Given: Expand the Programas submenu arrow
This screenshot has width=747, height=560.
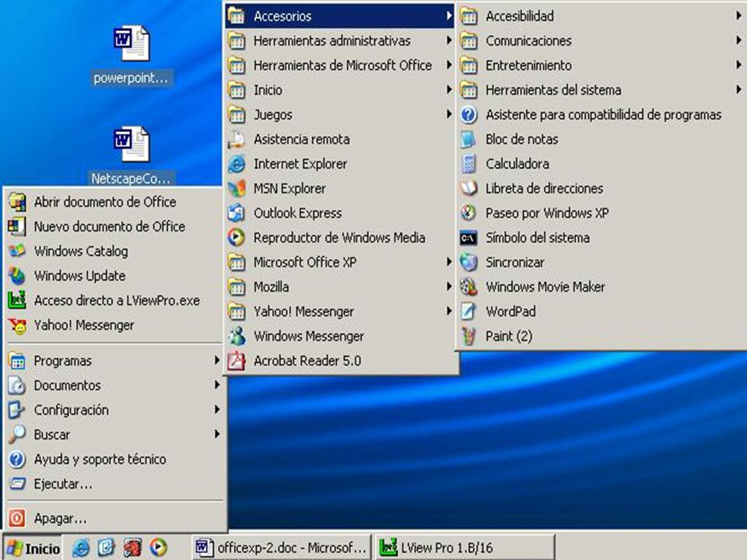Looking at the screenshot, I should 217,360.
